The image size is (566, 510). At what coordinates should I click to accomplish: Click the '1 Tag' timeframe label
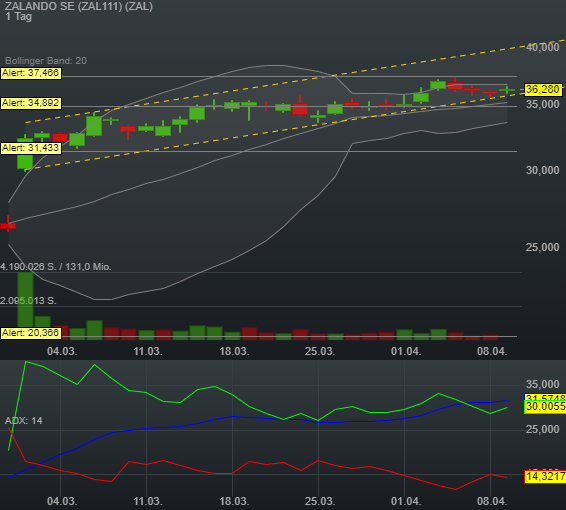(19, 17)
